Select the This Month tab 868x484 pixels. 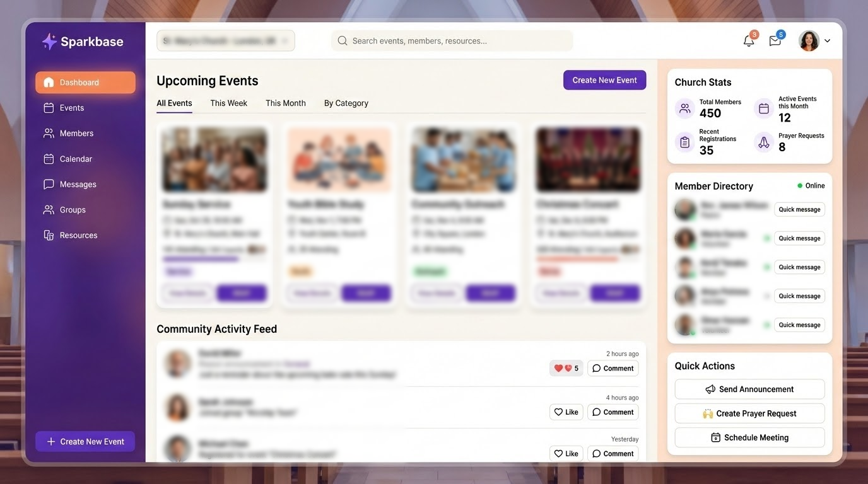point(285,103)
